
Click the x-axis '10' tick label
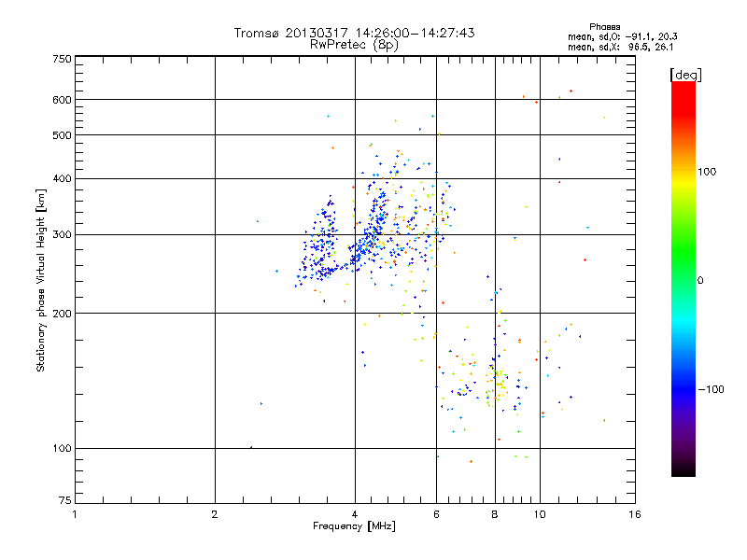[x=540, y=514]
